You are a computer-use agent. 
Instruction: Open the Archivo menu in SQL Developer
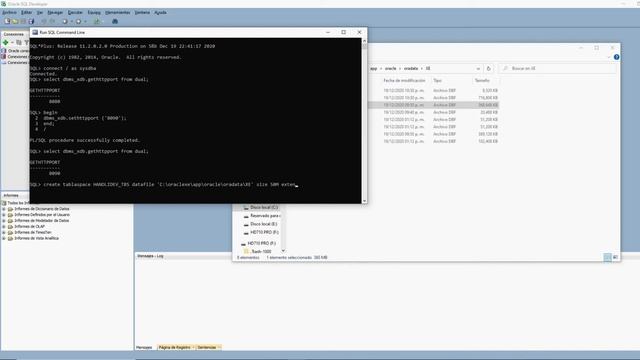tap(9, 13)
